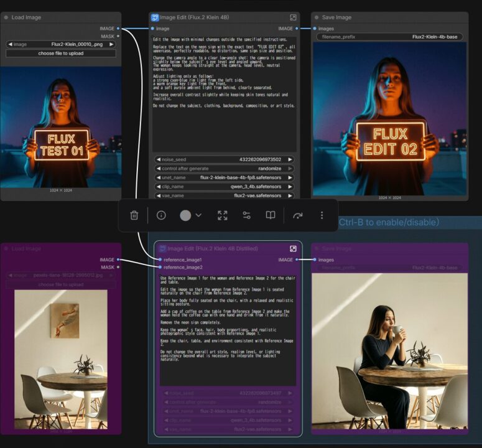482x448 pixels.
Task: Increase noise_seed with right arrow
Action: pos(290,159)
